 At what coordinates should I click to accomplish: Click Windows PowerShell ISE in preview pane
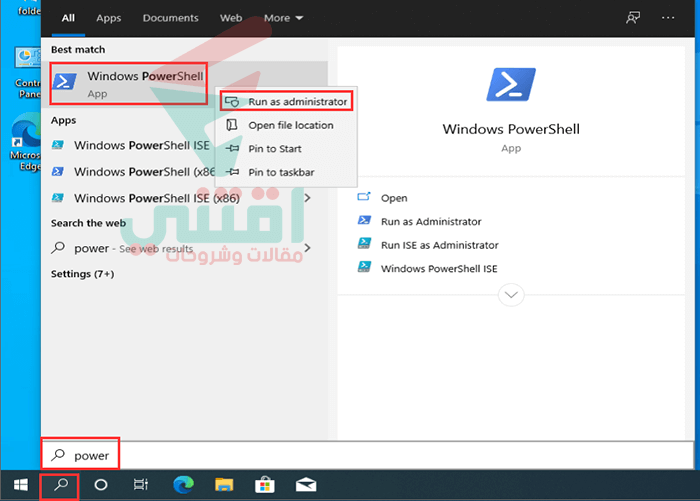[439, 269]
